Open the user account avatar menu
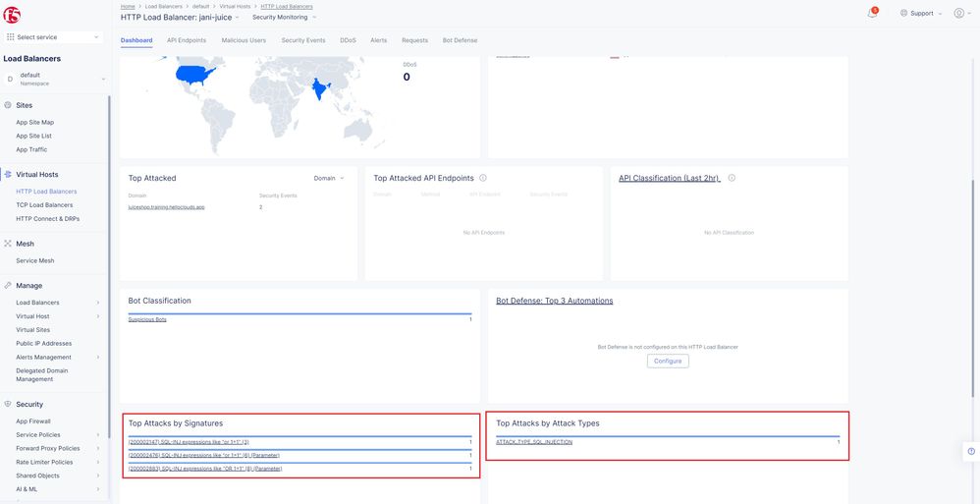The height and width of the screenshot is (504, 980). click(959, 13)
